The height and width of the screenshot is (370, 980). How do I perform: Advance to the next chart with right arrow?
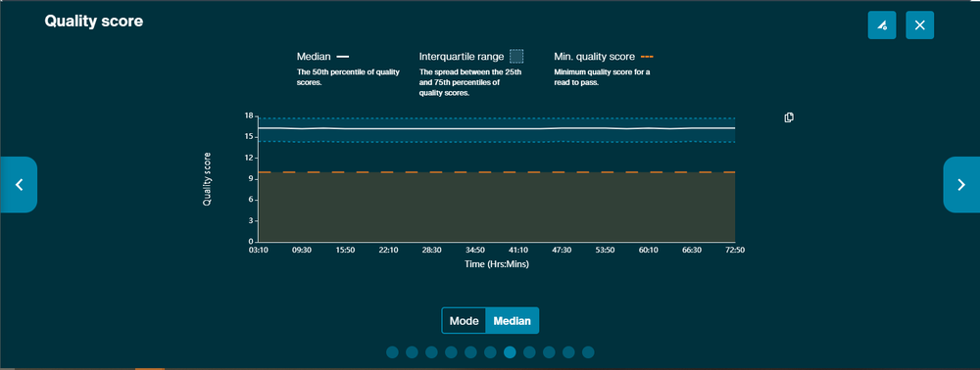tap(961, 185)
